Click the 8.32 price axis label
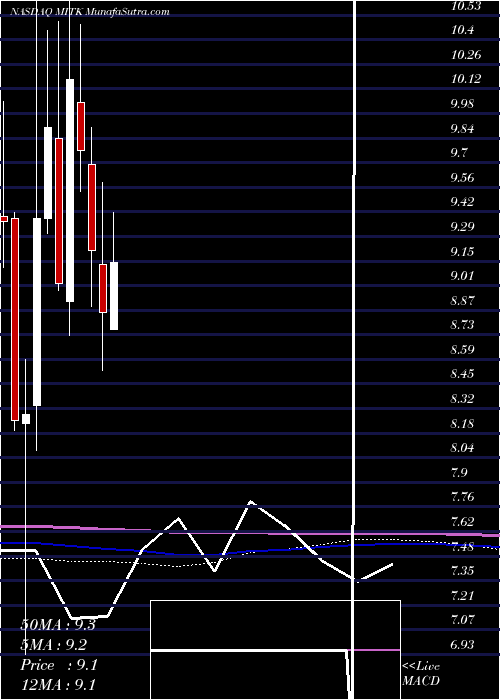The width and height of the screenshot is (500, 700). click(464, 398)
